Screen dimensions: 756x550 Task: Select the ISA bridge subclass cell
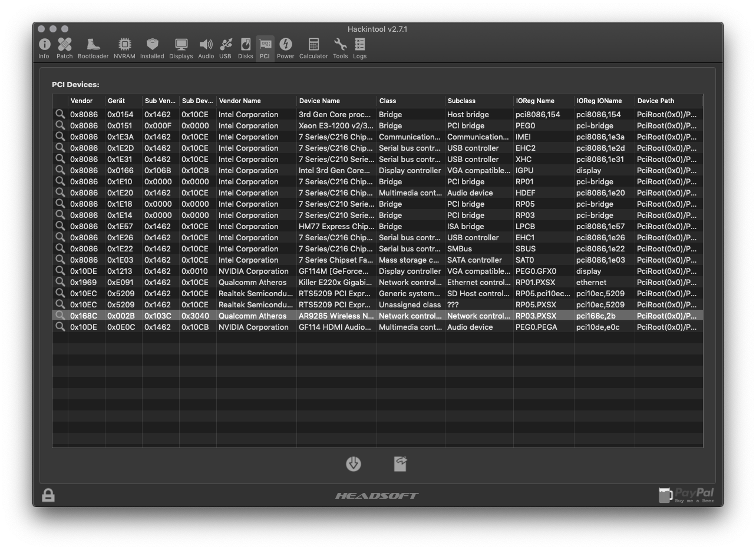tap(466, 226)
